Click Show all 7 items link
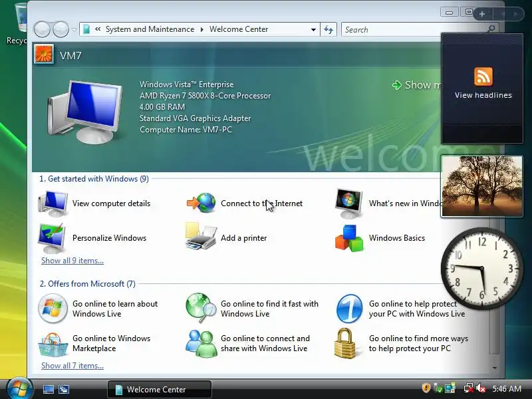This screenshot has width=532, height=399. [x=72, y=366]
